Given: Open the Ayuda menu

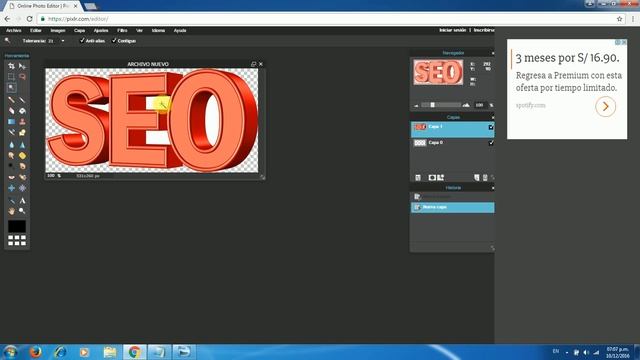Looking at the screenshot, I should click(x=180, y=31).
